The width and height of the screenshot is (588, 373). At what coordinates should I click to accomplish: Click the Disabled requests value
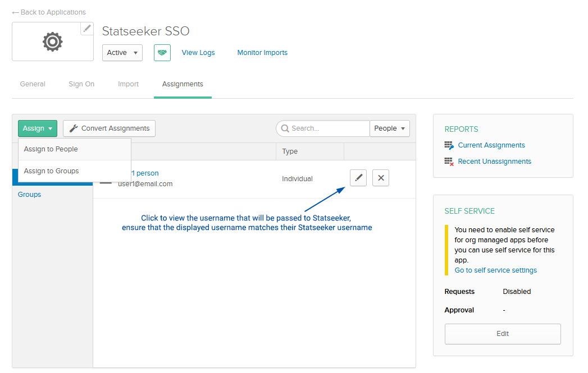[517, 292]
